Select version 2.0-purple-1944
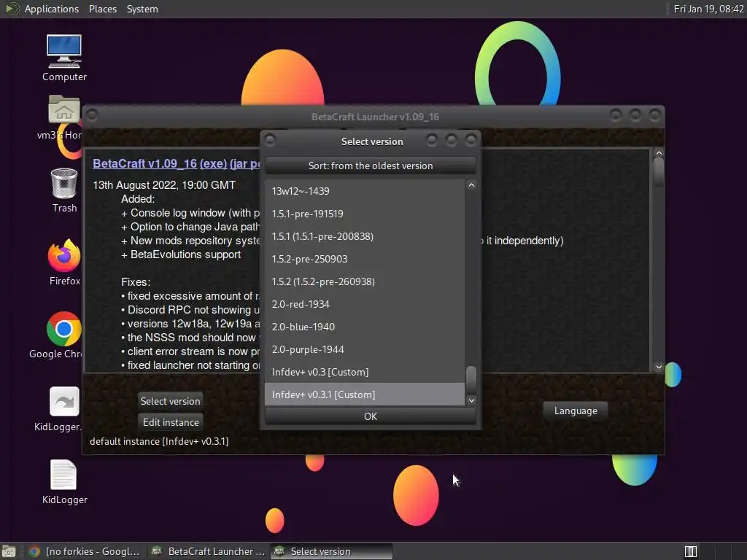Image resolution: width=747 pixels, height=560 pixels. click(365, 349)
